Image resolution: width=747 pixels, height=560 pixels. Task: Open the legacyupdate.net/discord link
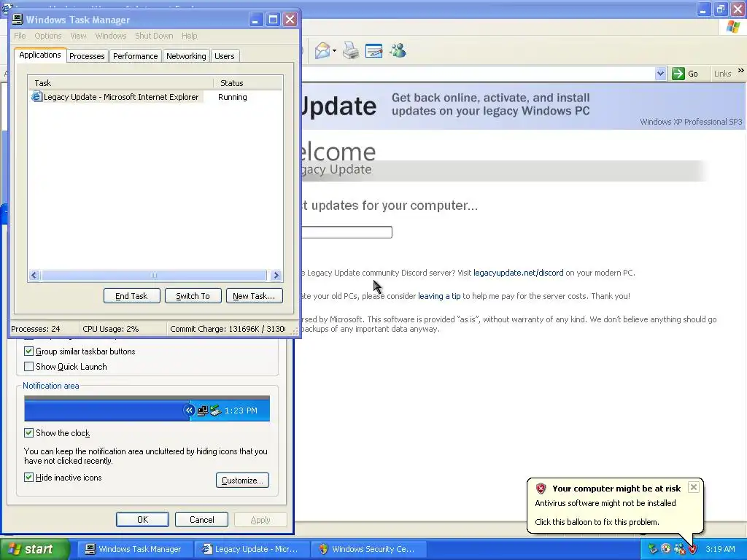[519, 273]
